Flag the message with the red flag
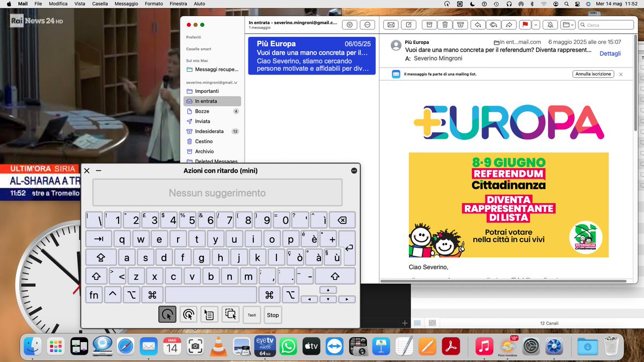Viewport: 644px width, 362px height. point(525,25)
